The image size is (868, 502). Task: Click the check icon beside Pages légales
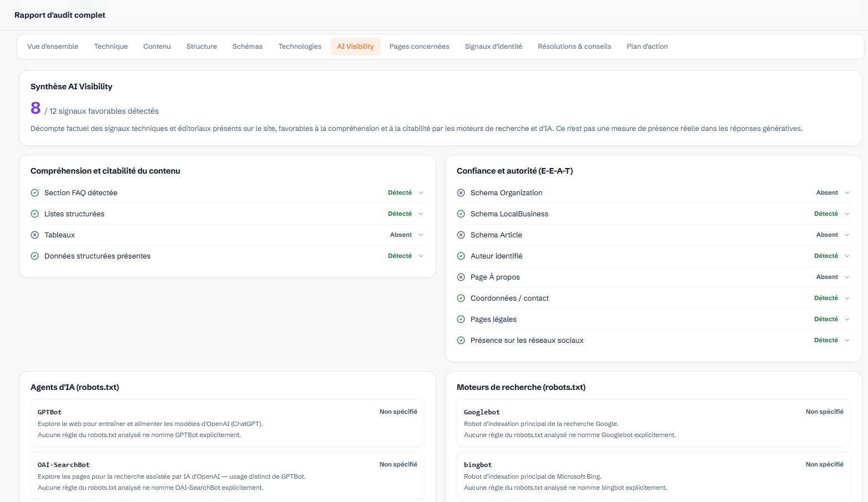click(x=461, y=320)
